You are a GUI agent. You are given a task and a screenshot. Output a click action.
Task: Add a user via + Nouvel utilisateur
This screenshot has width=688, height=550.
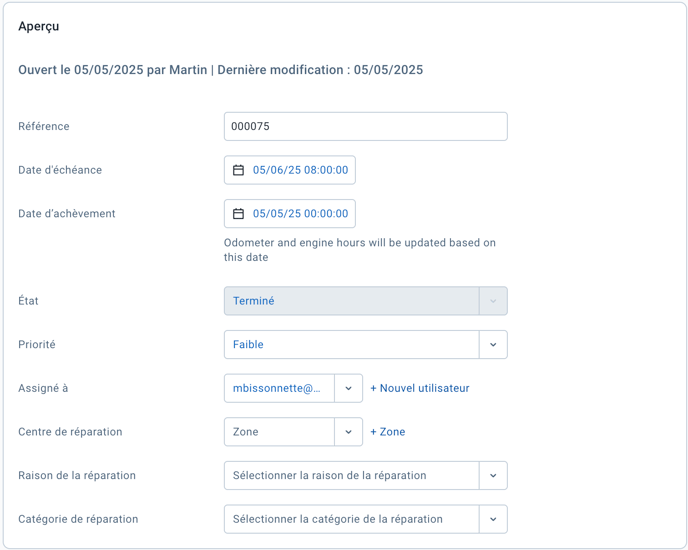pyautogui.click(x=420, y=388)
